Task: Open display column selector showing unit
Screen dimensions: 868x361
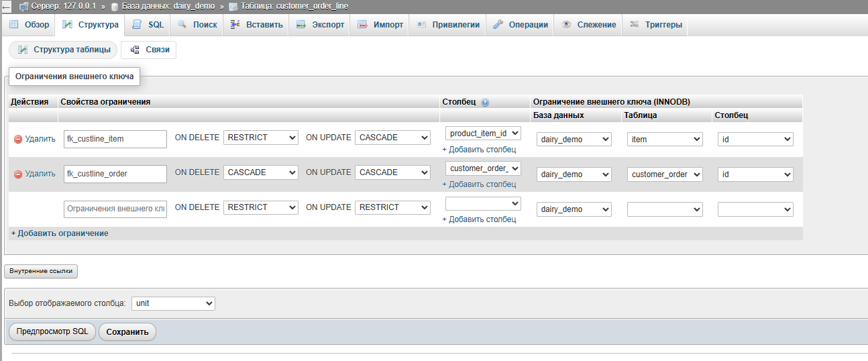Action: (173, 303)
